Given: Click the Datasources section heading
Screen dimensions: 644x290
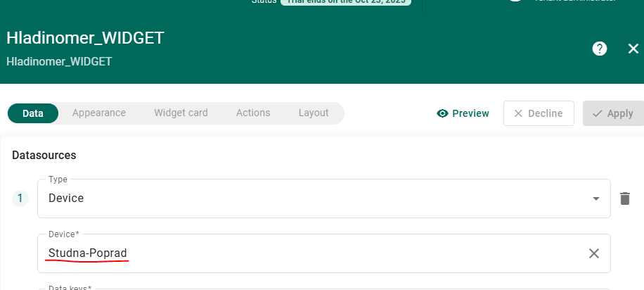Looking at the screenshot, I should click(44, 155).
